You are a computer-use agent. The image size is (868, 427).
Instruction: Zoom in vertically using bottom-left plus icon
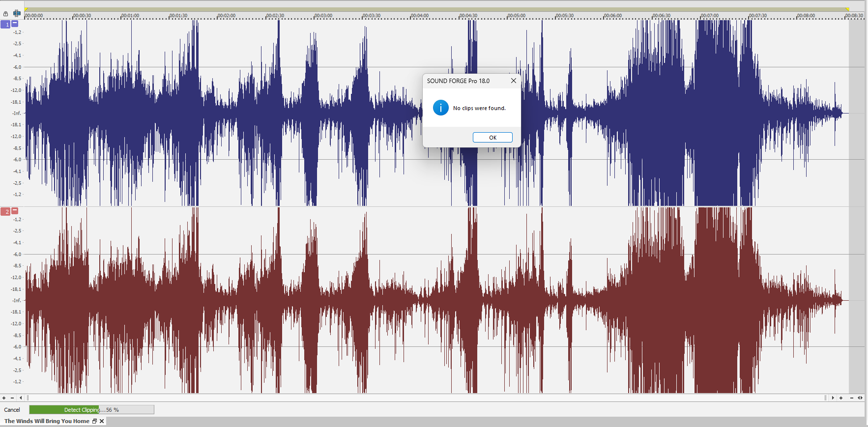[x=4, y=398]
